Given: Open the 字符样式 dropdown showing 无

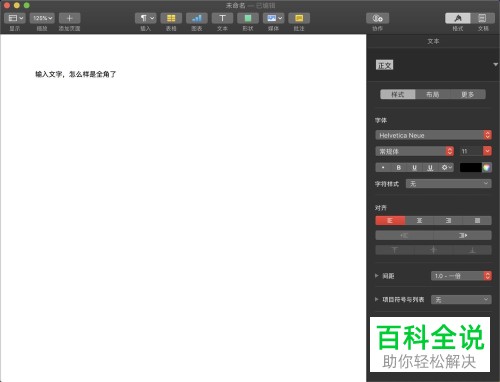Looking at the screenshot, I should [448, 183].
